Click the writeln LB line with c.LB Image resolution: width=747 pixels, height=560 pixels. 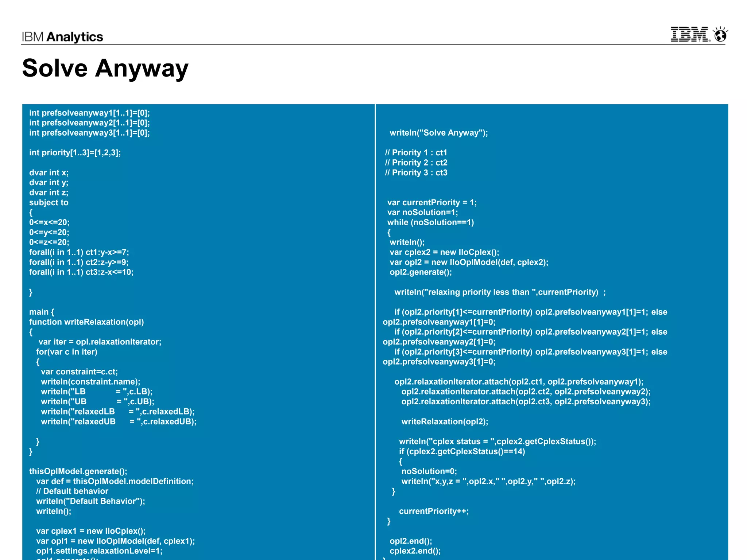pyautogui.click(x=97, y=392)
